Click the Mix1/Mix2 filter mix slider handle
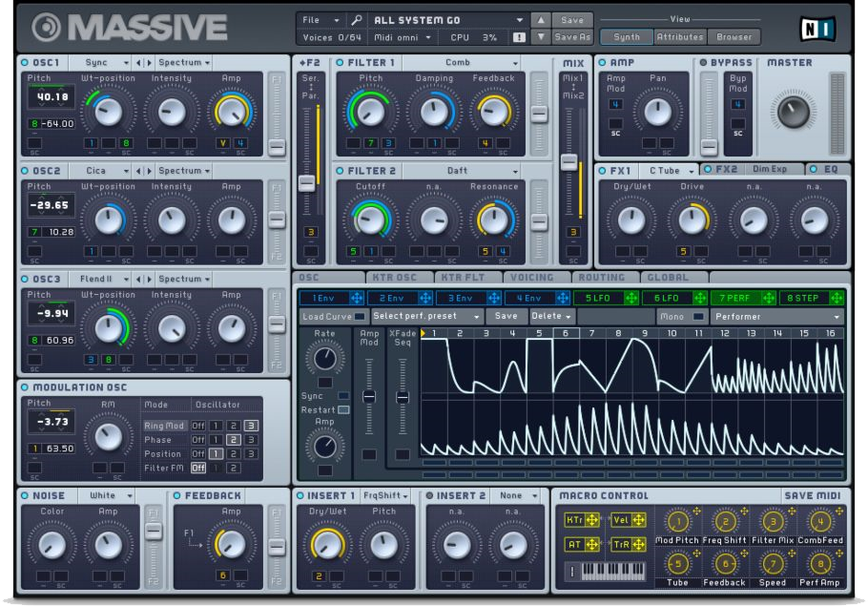Image resolution: width=868 pixels, height=606 pixels. 568,161
